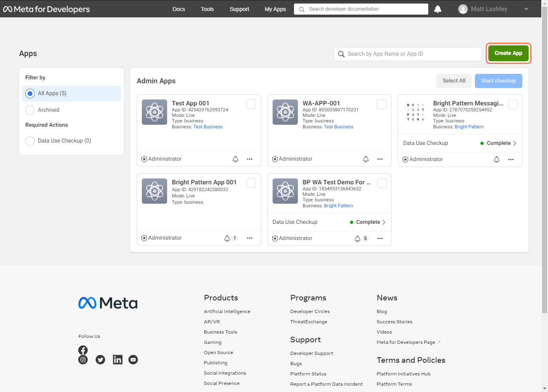Image resolution: width=548 pixels, height=392 pixels.
Task: Click Administrator shield icon on BP WA Test Demo
Action: [x=275, y=238]
